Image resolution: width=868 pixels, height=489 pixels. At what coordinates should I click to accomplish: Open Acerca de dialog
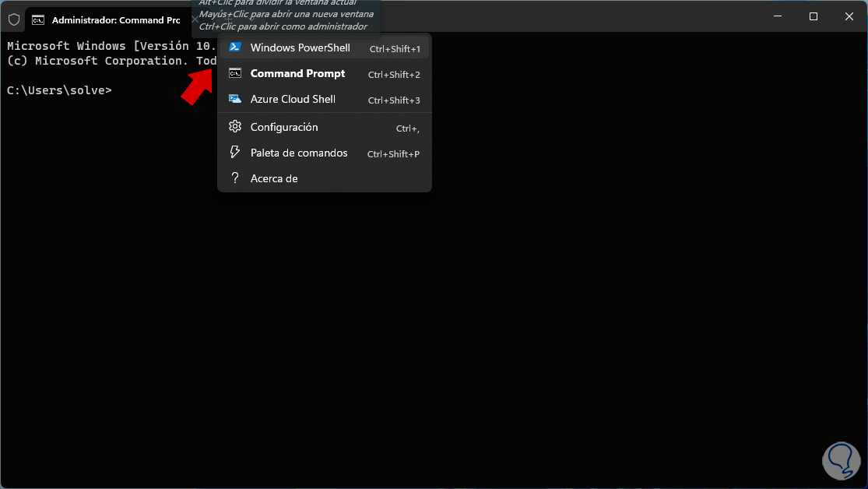(325, 178)
